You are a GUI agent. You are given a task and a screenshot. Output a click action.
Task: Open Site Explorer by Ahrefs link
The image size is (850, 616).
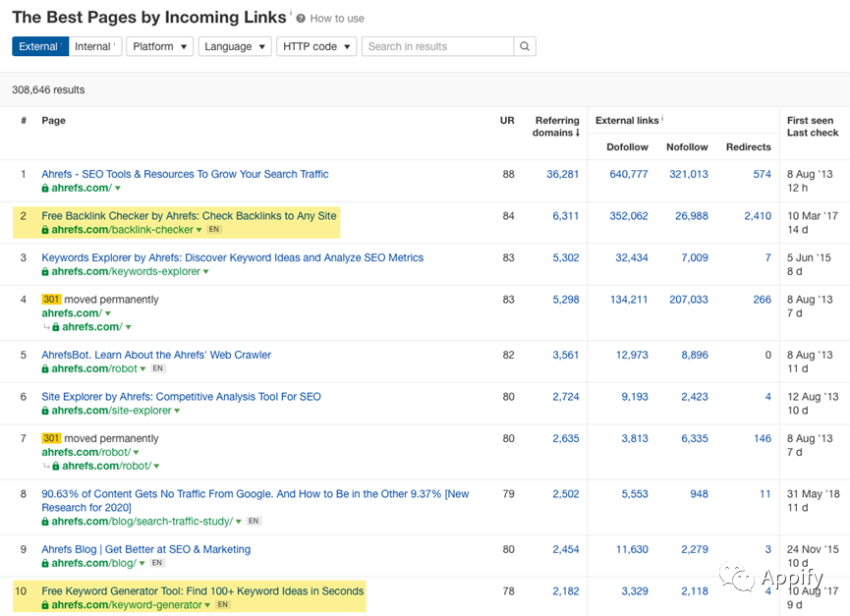tap(181, 397)
